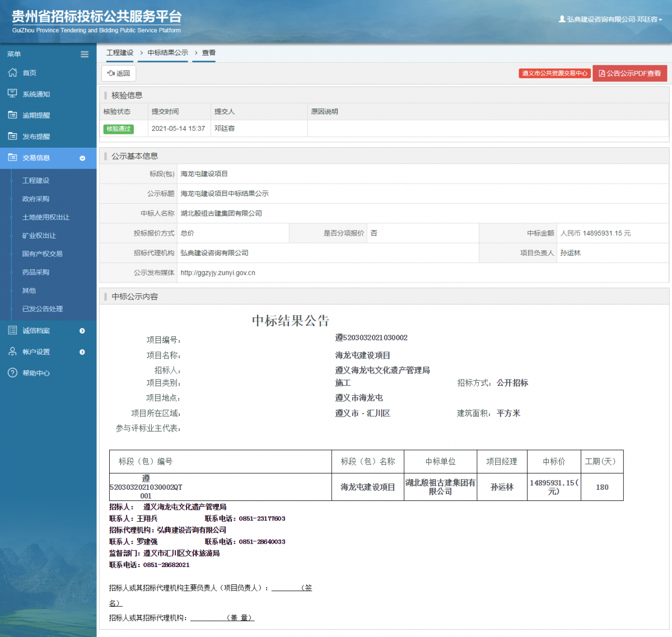Click project number 遵5203032021030002
The width and height of the screenshot is (672, 637).
pos(371,338)
